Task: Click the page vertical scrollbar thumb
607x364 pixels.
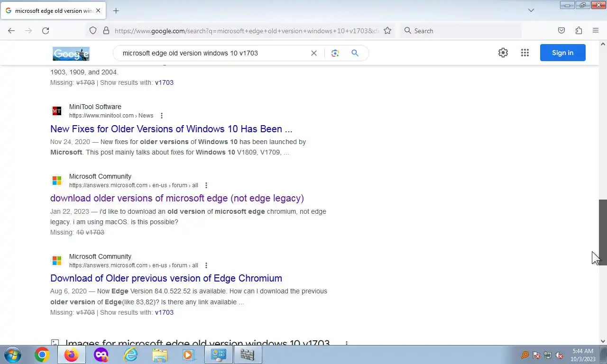Action: tap(603, 232)
